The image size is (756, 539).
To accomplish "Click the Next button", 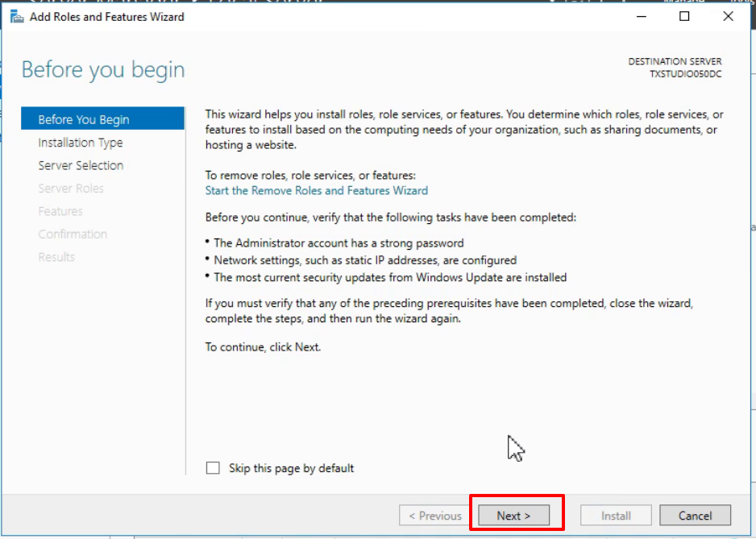I will coord(513,516).
